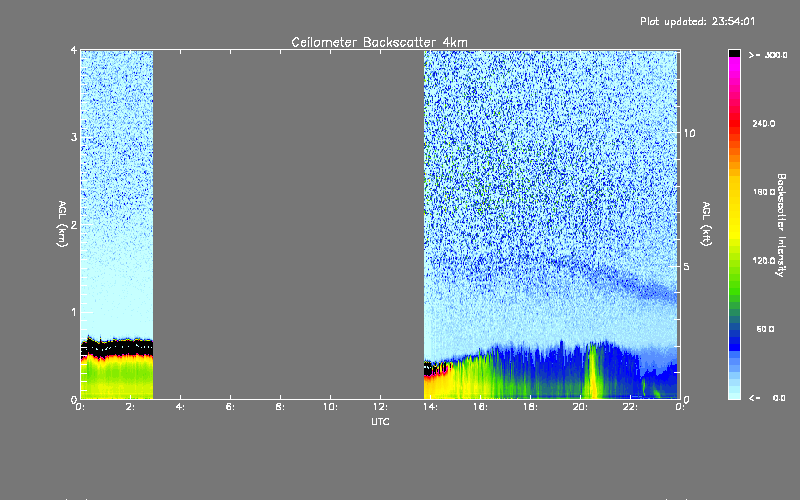Image resolution: width=800 pixels, height=500 pixels.
Task: Select the 'UTC' x-axis label
Action: 380,421
